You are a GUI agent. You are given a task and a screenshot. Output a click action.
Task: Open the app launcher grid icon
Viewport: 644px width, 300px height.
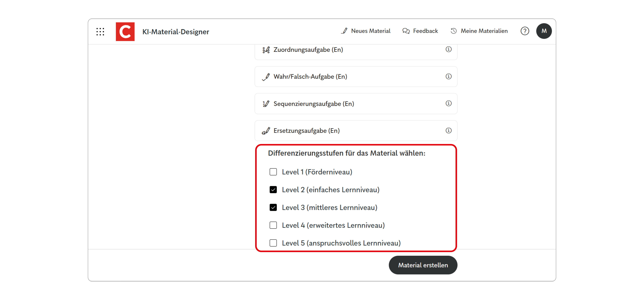(x=100, y=31)
